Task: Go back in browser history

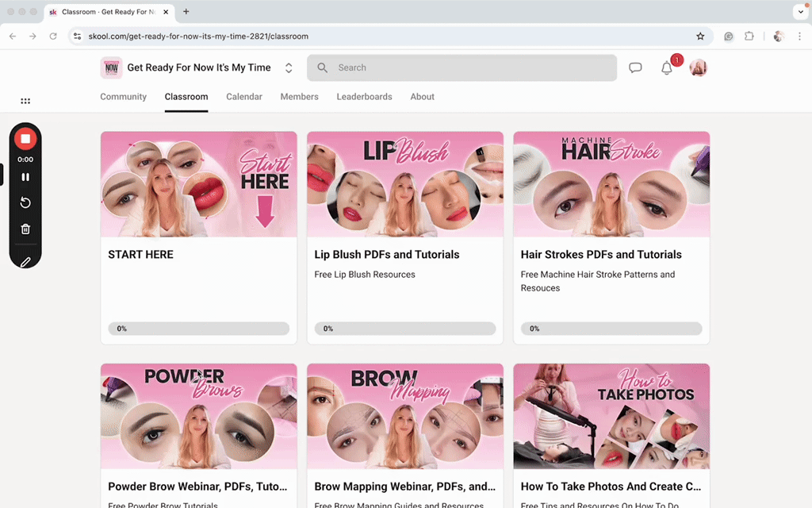Action: pyautogui.click(x=13, y=37)
